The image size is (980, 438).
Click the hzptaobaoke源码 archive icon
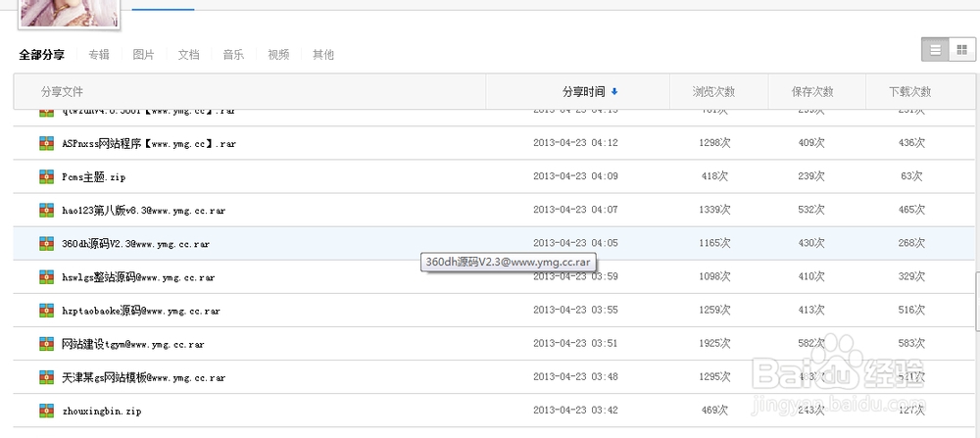click(x=46, y=311)
